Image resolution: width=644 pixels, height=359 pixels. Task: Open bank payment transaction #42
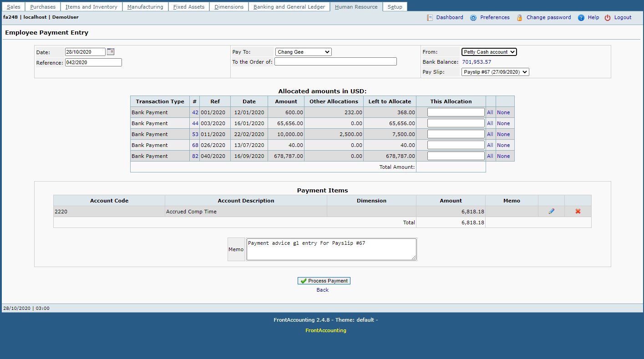click(195, 112)
